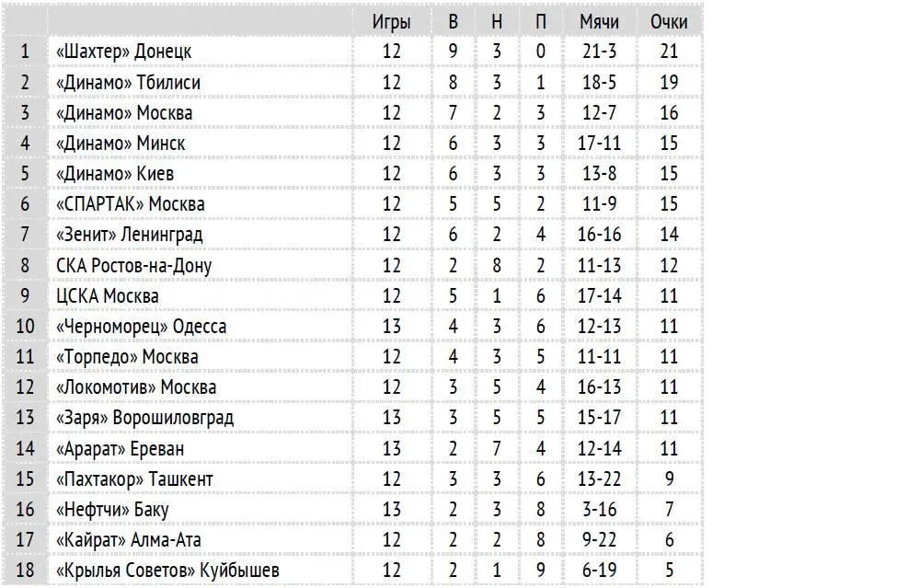Select the «Локомотив» Москва team name
This screenshot has height=588, width=920.
pyautogui.click(x=136, y=387)
